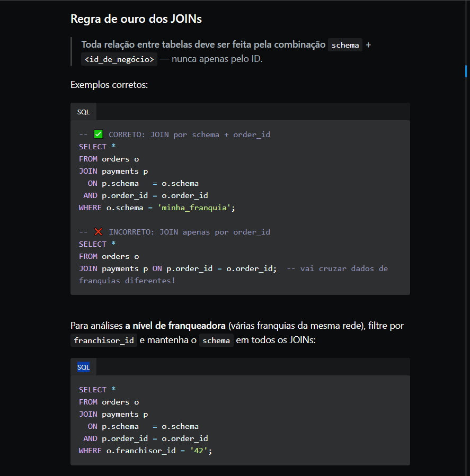Click the heading 'Regra de ouro dos JOINs'
The image size is (470, 476).
pos(136,19)
